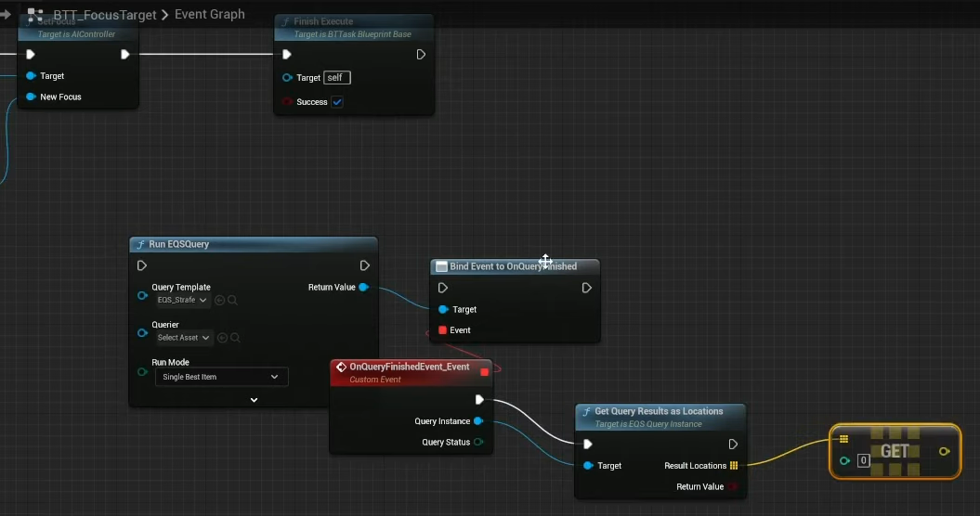
Task: Open the Querier Select Asset dropdown
Action: point(185,338)
